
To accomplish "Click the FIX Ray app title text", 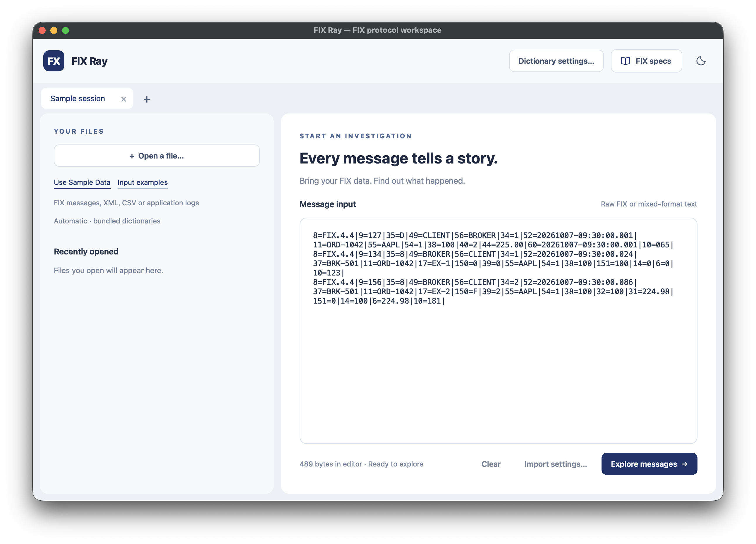I will (x=89, y=61).
